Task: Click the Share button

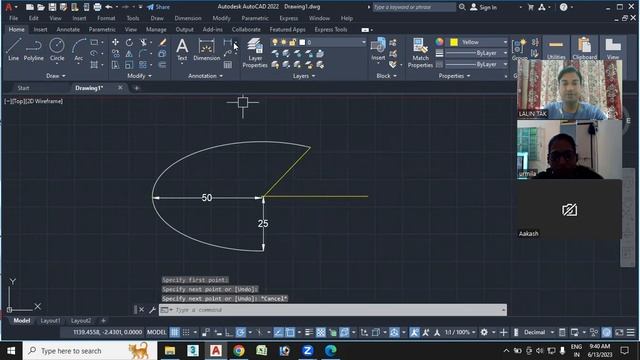Action: [158, 7]
